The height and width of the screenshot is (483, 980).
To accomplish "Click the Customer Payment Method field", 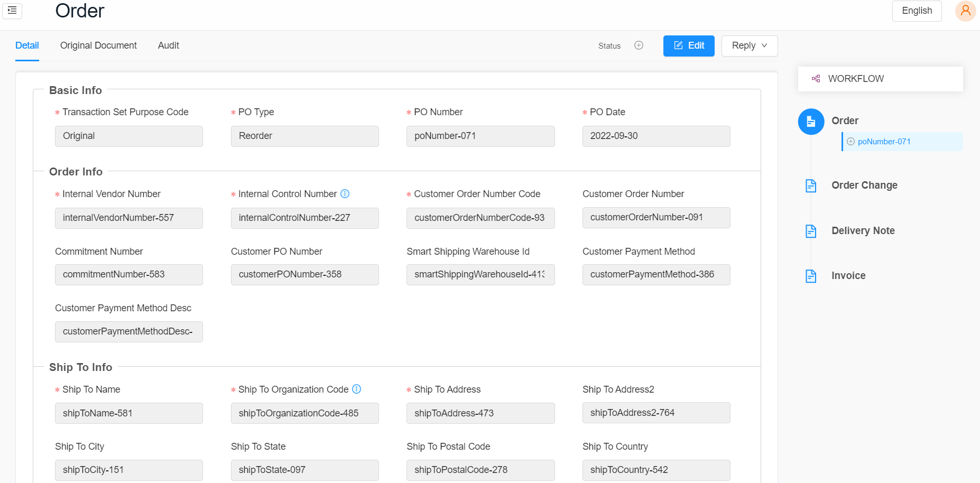I will coord(657,275).
